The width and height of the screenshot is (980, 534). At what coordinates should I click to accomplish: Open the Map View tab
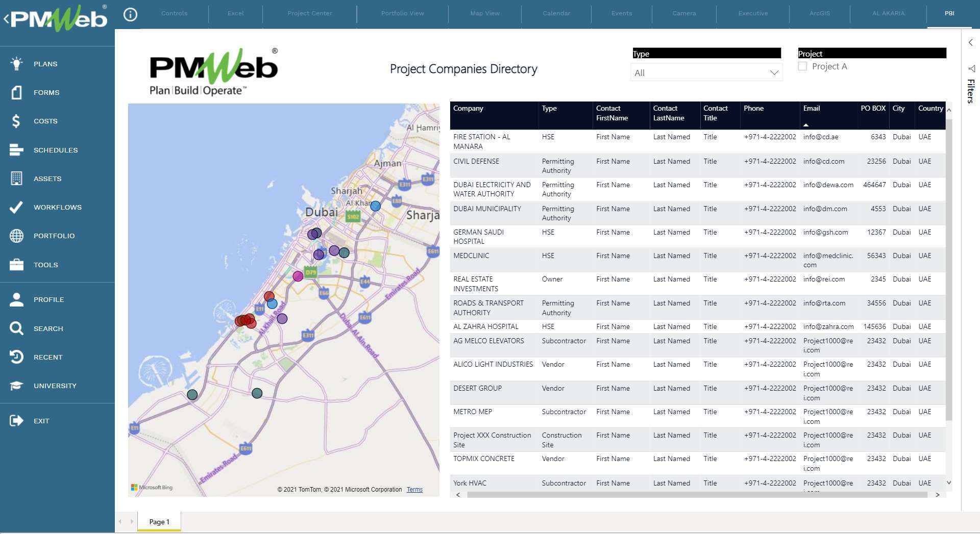coord(484,13)
